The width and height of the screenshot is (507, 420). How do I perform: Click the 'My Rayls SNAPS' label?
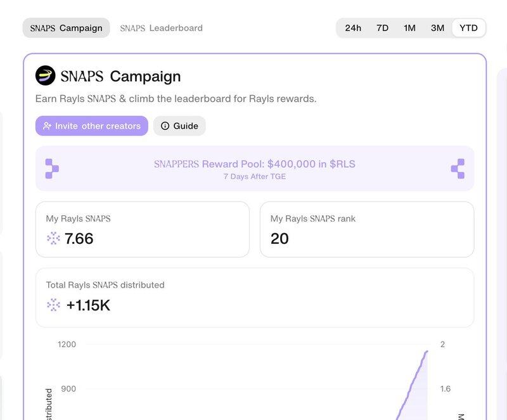(x=78, y=219)
